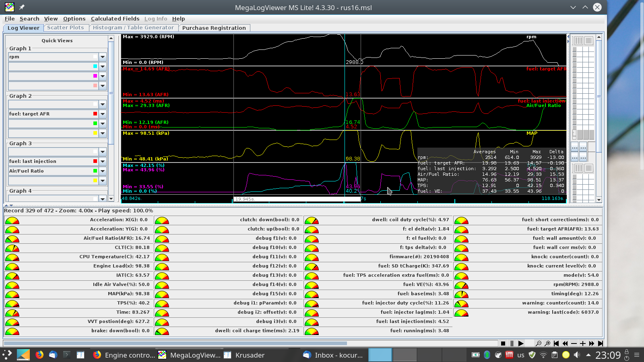644x362 pixels.
Task: Open the View menu
Action: click(x=51, y=19)
